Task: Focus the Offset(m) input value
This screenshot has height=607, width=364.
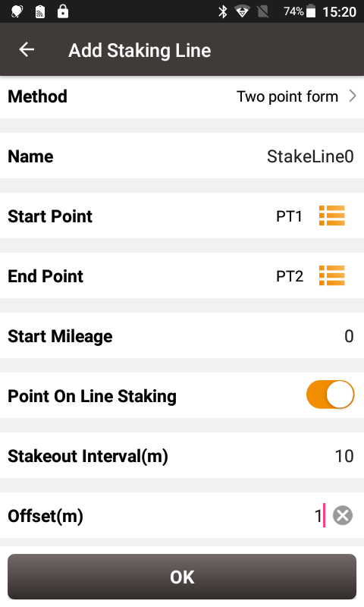Action: [x=318, y=516]
